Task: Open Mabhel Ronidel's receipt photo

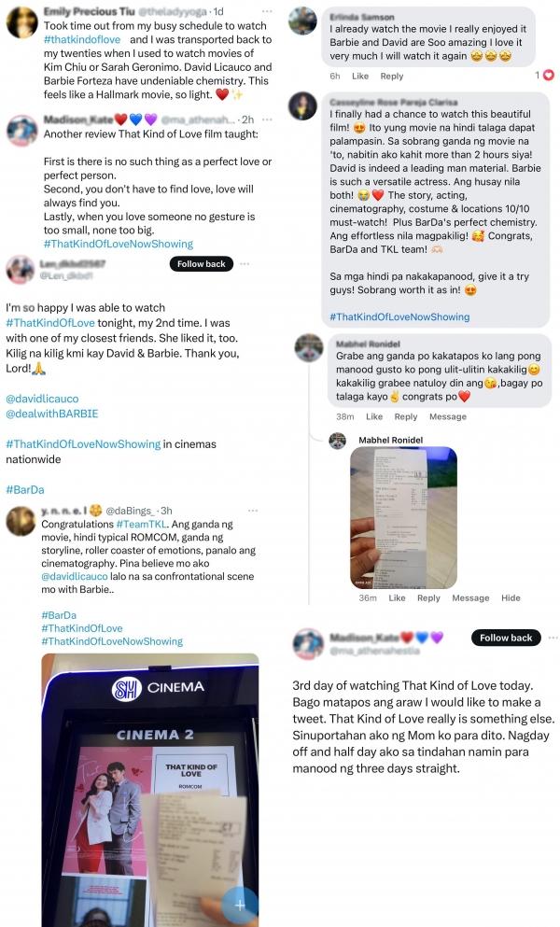Action: 404,518
